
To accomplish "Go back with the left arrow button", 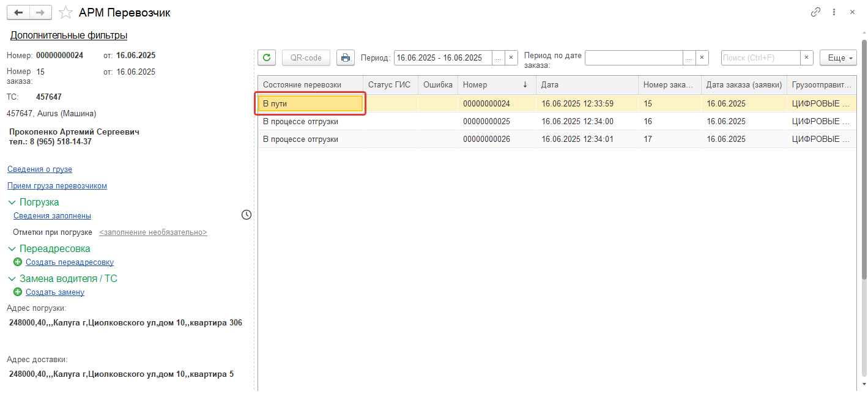I will coord(18,12).
